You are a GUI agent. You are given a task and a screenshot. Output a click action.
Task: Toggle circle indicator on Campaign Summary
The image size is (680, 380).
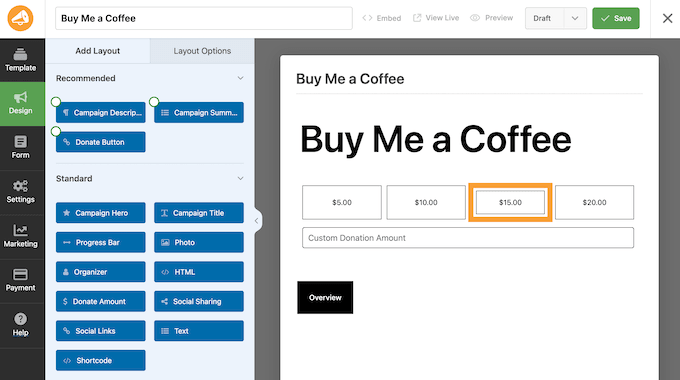pyautogui.click(x=154, y=102)
